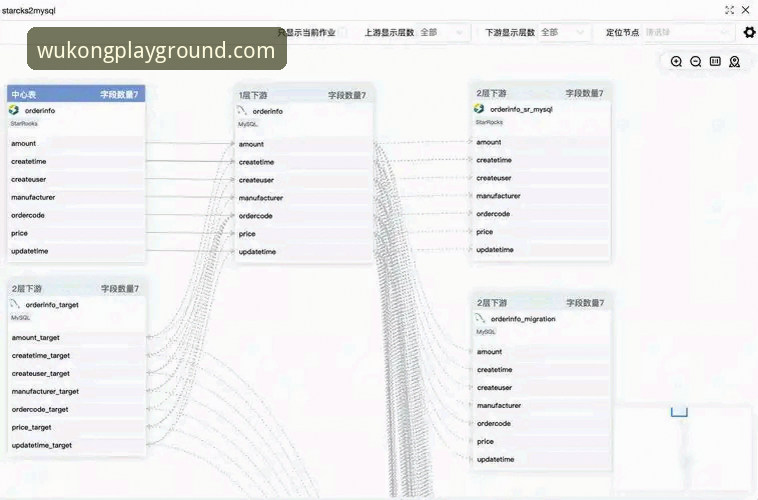The image size is (758, 500).
Task: Select manufacturer field in orderinfo_migration
Action: coord(541,405)
